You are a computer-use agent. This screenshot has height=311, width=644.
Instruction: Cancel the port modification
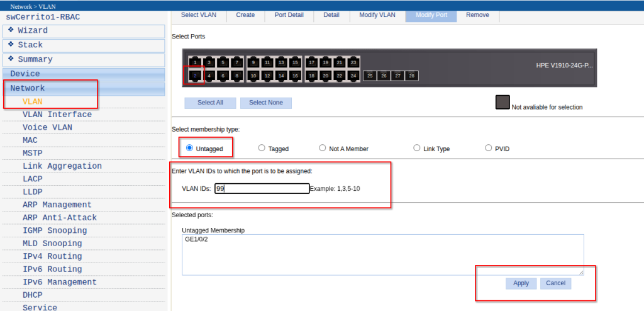point(556,283)
